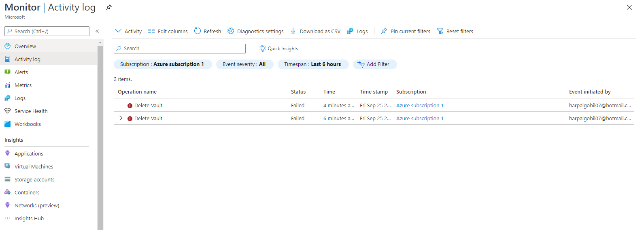Expand the second Delete Vault row
The height and width of the screenshot is (230, 644).
click(x=121, y=118)
